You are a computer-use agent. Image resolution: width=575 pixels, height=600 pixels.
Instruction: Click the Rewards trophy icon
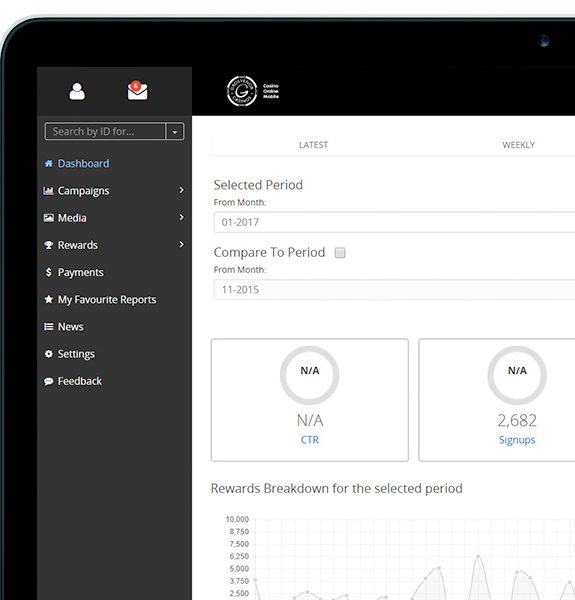click(49, 245)
